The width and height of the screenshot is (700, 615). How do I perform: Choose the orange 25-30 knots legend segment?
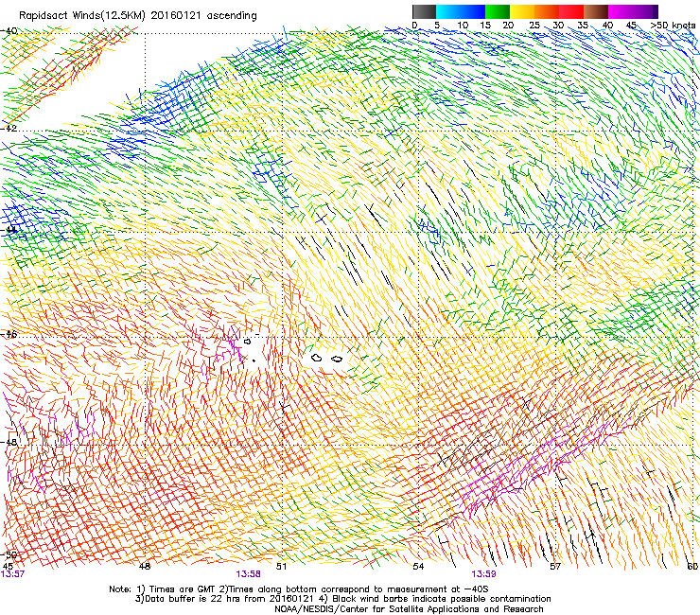[547, 11]
